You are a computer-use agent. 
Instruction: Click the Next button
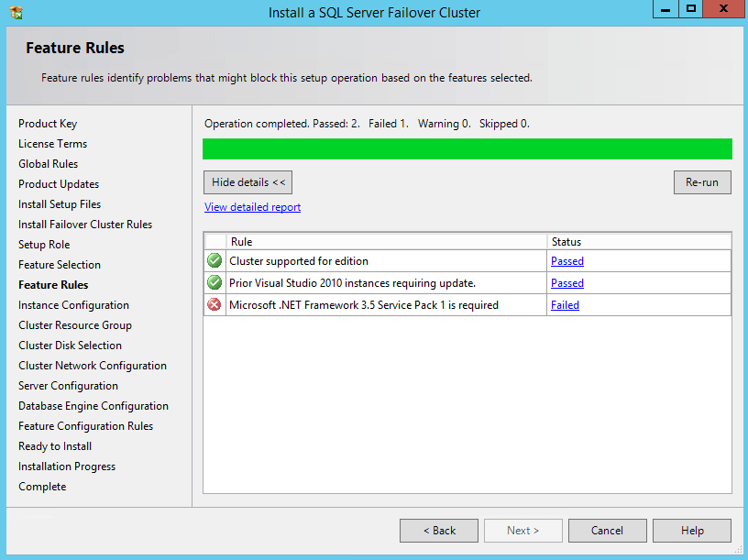tap(522, 530)
